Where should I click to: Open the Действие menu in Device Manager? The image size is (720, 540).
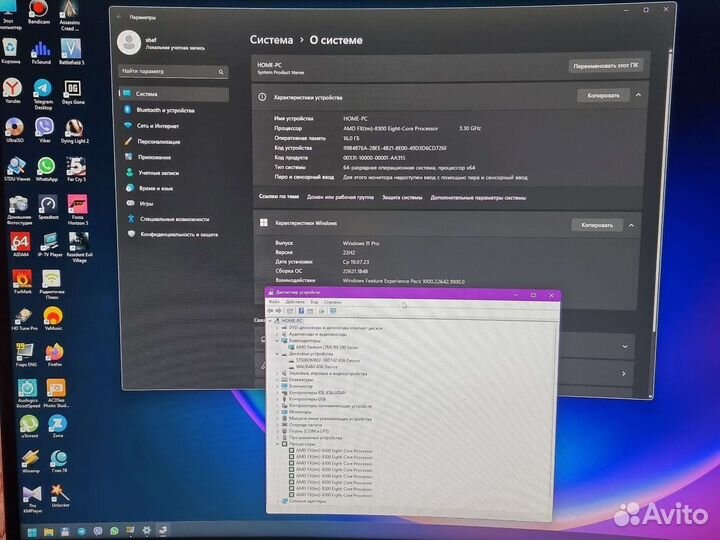294,301
